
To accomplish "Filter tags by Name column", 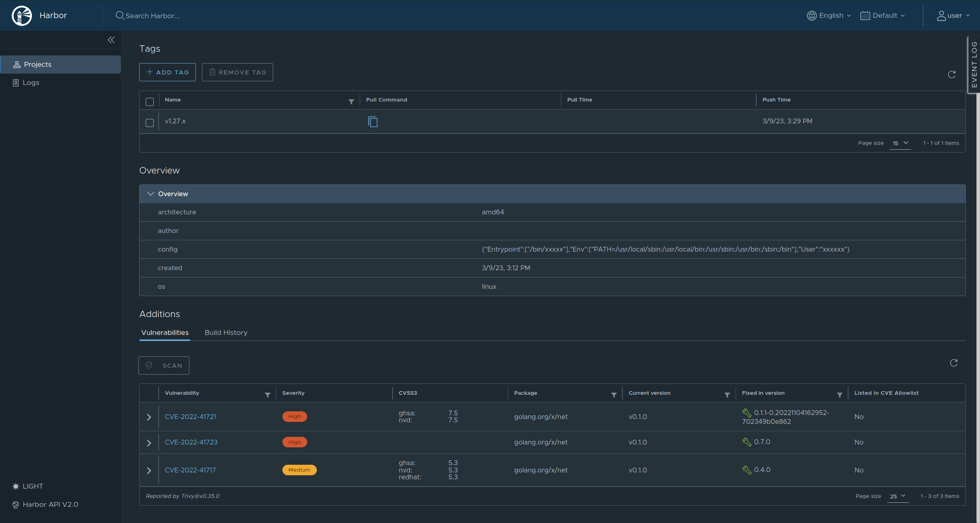I will [351, 102].
